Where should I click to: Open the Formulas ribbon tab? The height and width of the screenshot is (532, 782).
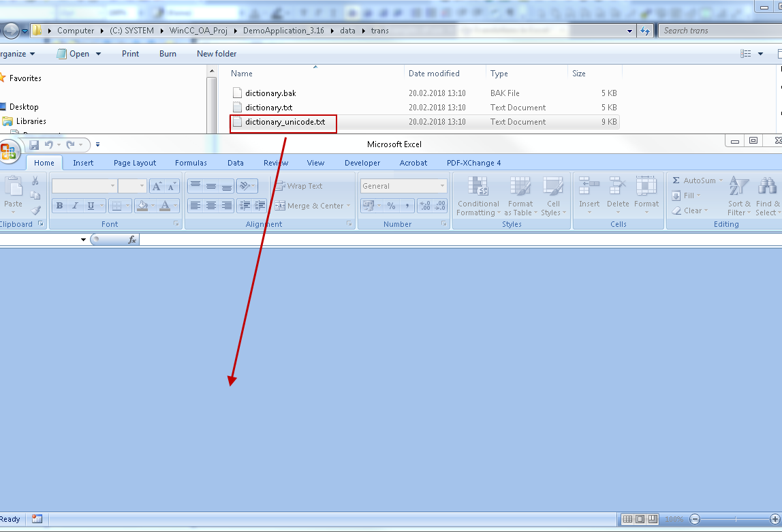point(191,163)
